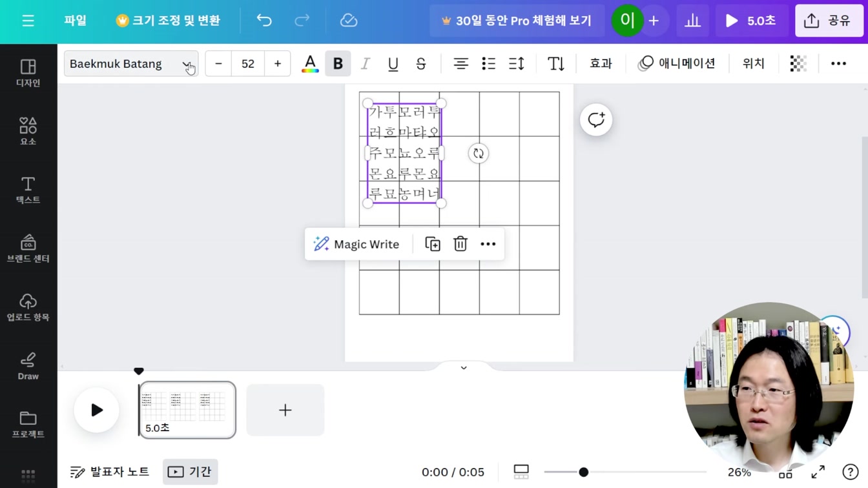Toggle strikethrough formatting

[x=420, y=63]
